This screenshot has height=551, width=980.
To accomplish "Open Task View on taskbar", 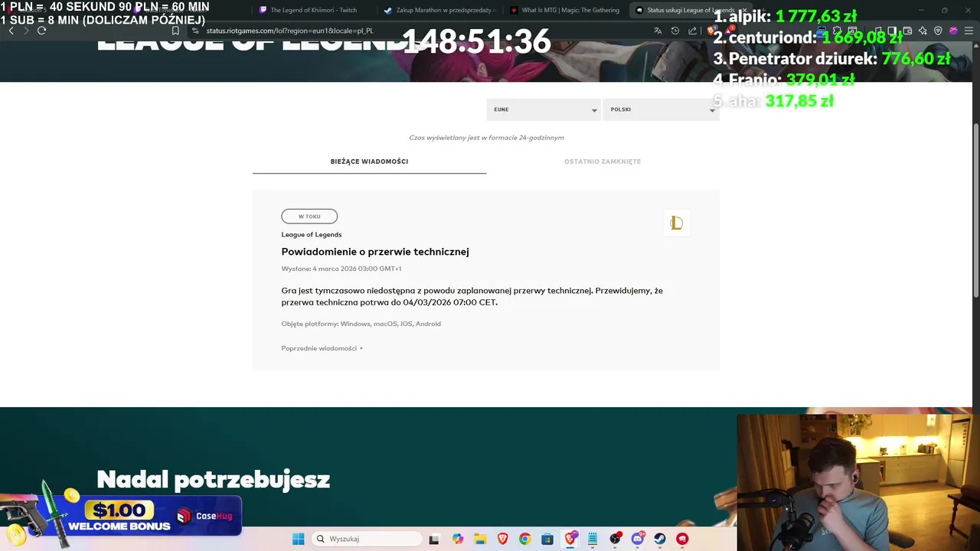I will (x=434, y=539).
